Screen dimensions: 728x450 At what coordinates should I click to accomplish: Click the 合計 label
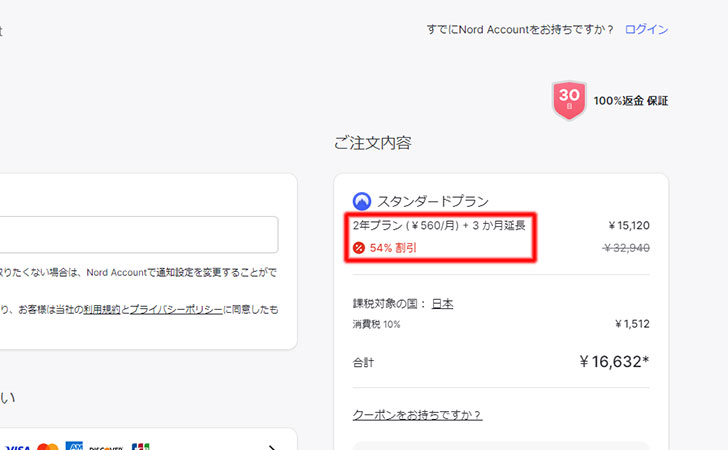point(363,363)
